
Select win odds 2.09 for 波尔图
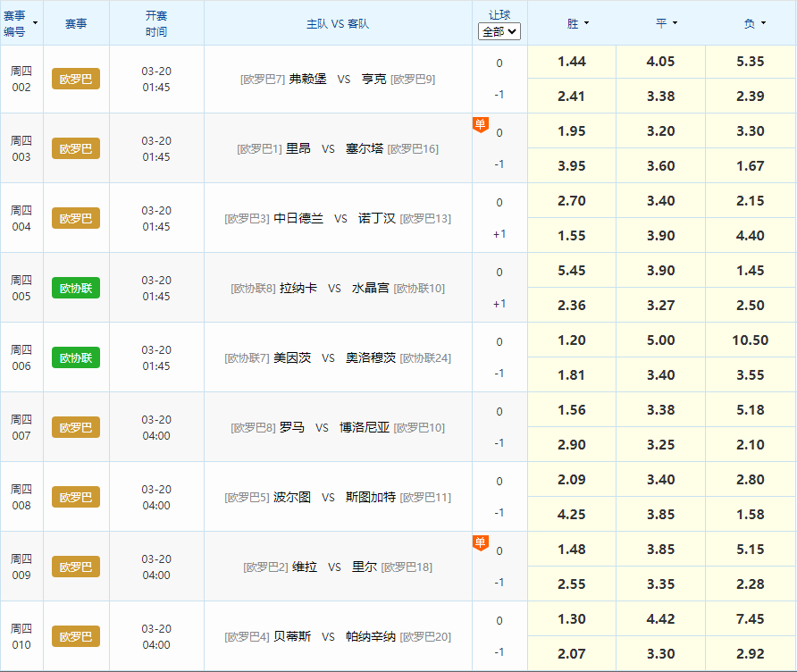[x=572, y=479]
